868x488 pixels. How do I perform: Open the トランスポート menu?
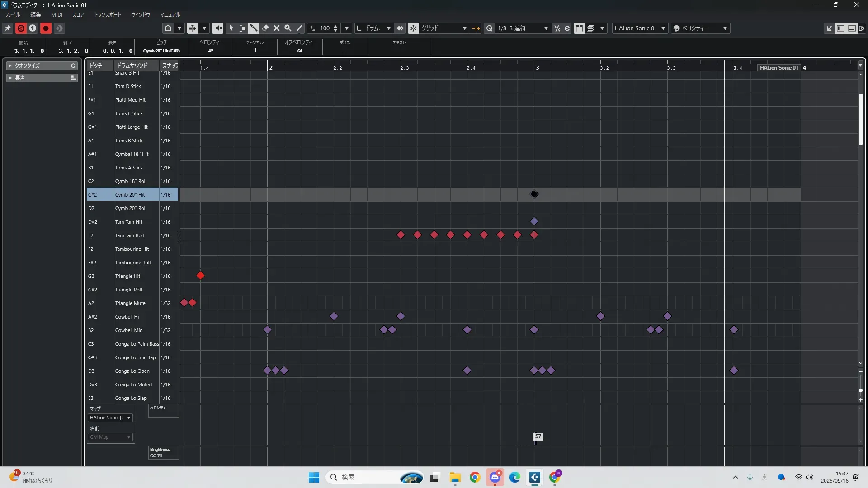point(107,15)
